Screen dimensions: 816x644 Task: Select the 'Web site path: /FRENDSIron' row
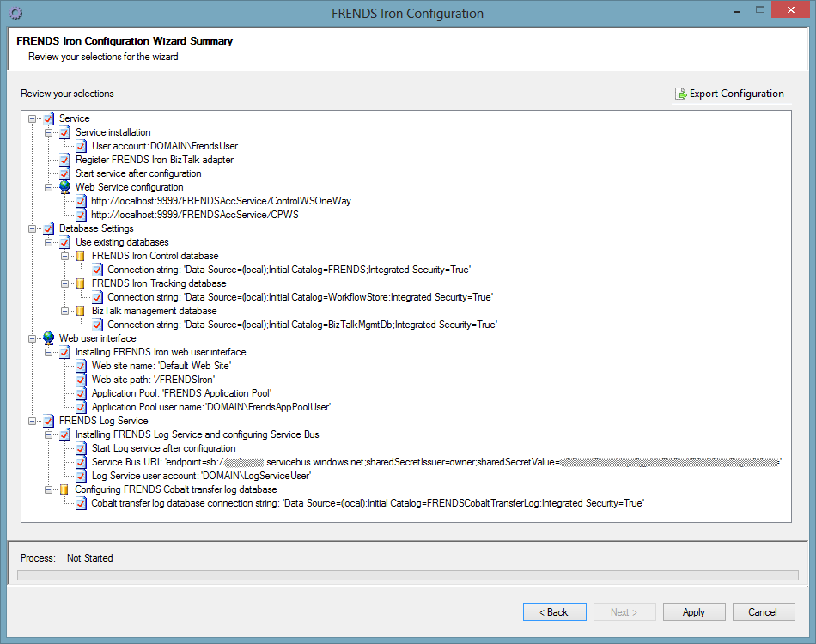click(153, 380)
